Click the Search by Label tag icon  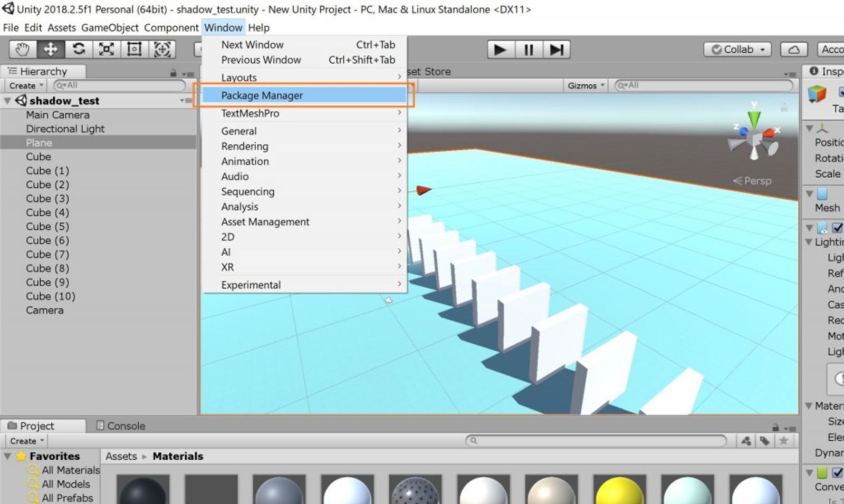click(x=764, y=441)
